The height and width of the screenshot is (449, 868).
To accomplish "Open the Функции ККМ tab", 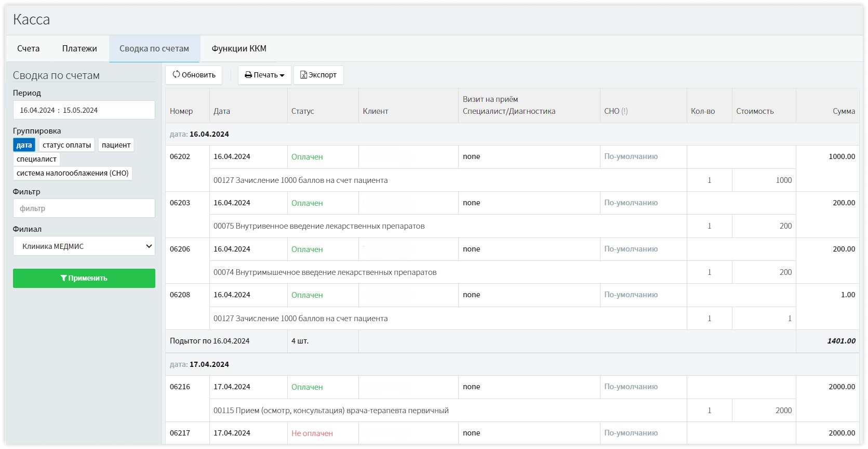I will pyautogui.click(x=239, y=48).
